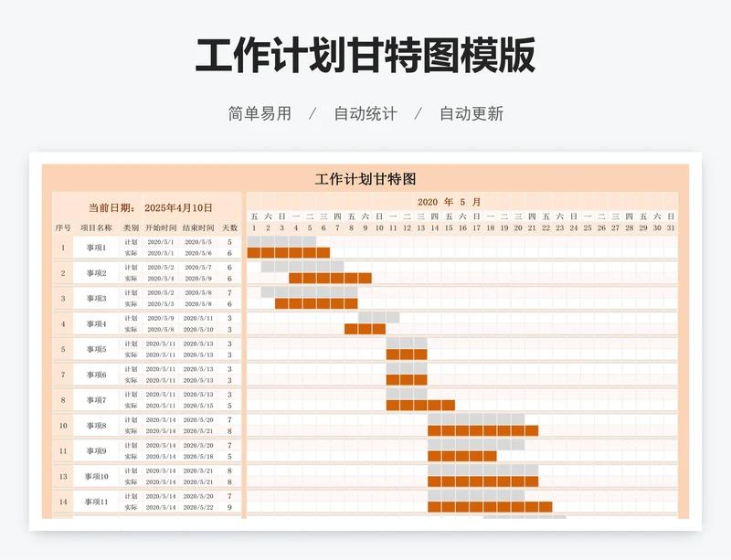The image size is (731, 560).
Task: Click the 事项1 project name cell
Action: click(96, 247)
